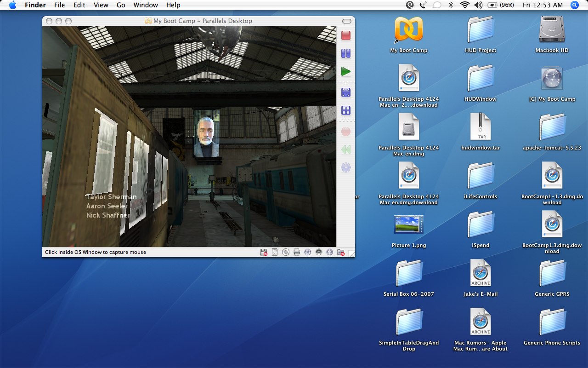Switch Parallels to full screen mode icon
Screen dimensions: 588x368
(x=346, y=92)
